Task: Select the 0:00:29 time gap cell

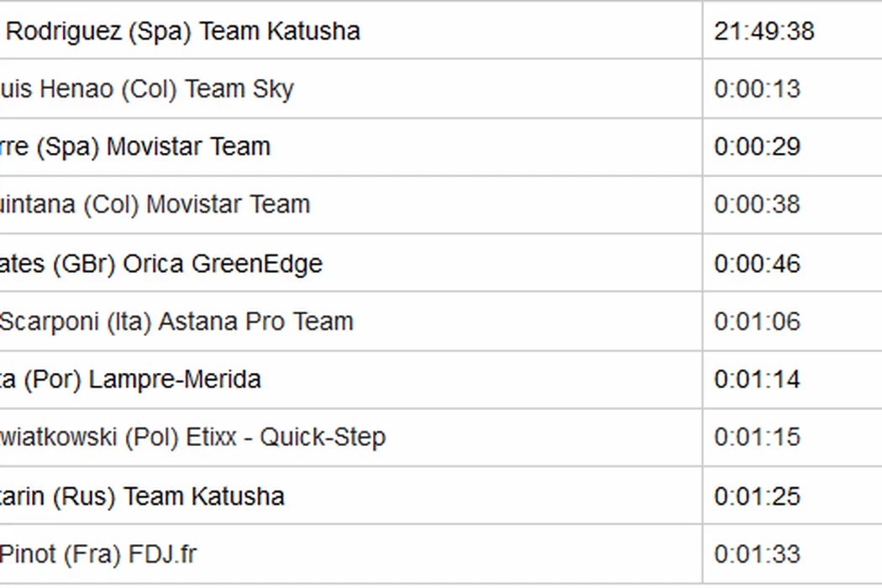Action: [757, 147]
